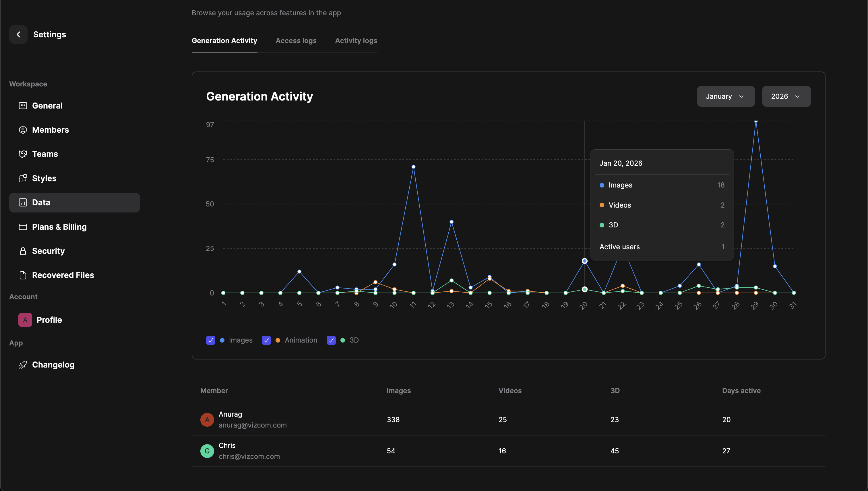Image resolution: width=868 pixels, height=491 pixels.
Task: Click the Changelog rocket icon
Action: (x=23, y=365)
